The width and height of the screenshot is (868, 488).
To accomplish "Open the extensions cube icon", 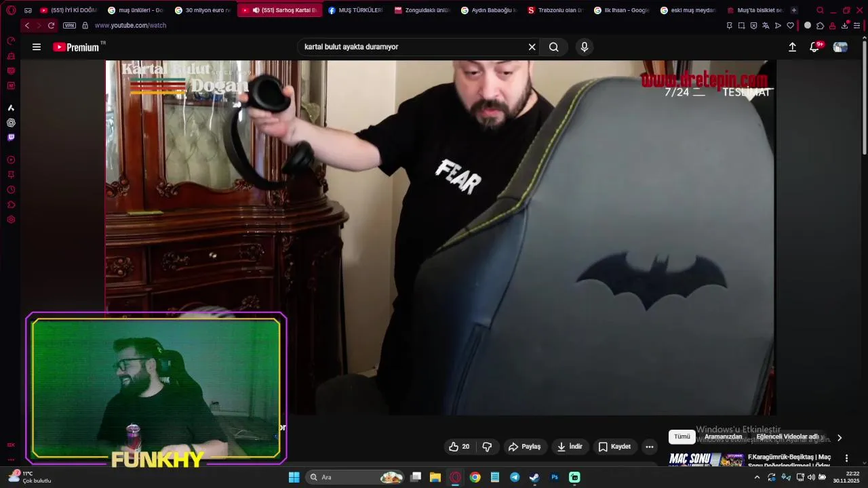I will [820, 26].
